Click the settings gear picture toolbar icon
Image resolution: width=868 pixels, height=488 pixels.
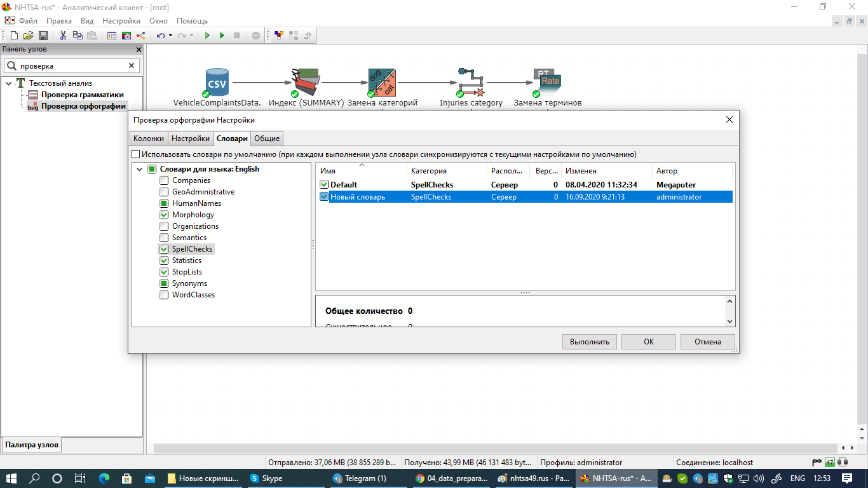pyautogui.click(x=126, y=36)
